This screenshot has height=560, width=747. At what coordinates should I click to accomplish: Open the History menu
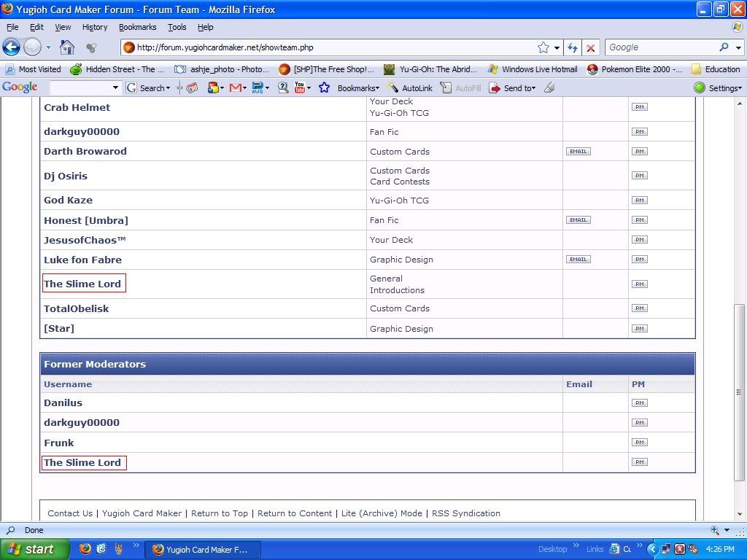[x=95, y=27]
